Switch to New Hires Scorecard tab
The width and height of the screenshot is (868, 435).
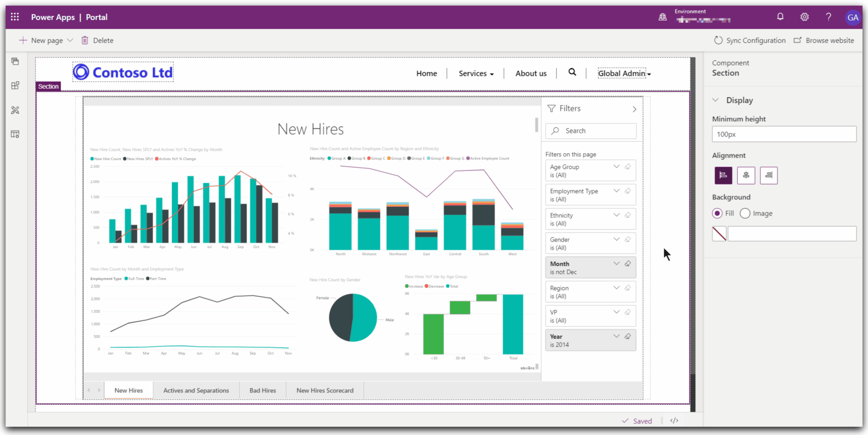pos(325,390)
